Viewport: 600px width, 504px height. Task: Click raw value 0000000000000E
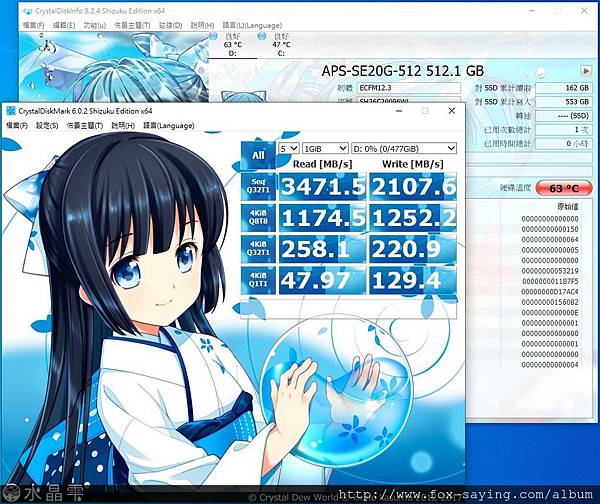[550, 313]
